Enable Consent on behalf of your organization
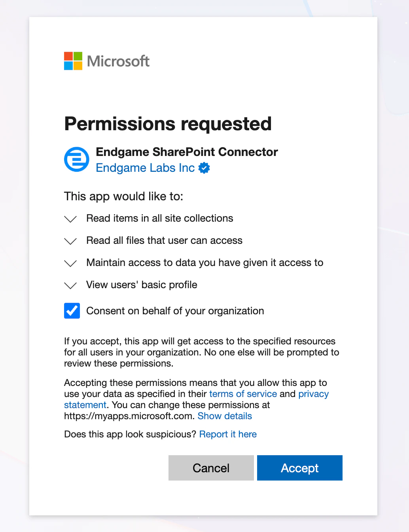The image size is (409, 532). pos(72,311)
